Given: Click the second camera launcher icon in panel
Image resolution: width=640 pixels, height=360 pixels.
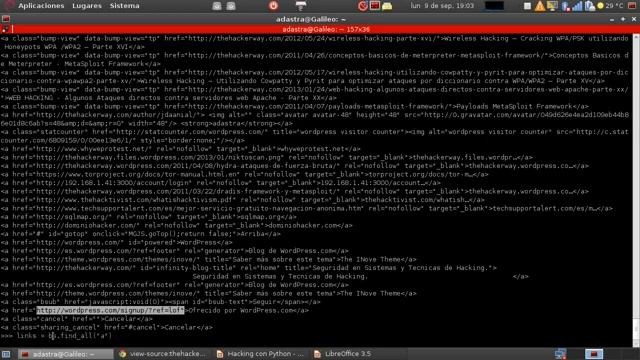Looking at the screenshot, I should [x=231, y=6].
